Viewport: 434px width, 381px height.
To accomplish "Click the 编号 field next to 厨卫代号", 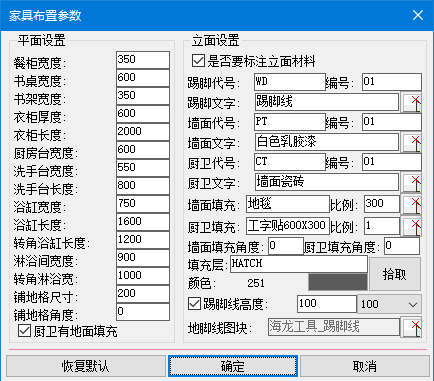I will click(392, 162).
